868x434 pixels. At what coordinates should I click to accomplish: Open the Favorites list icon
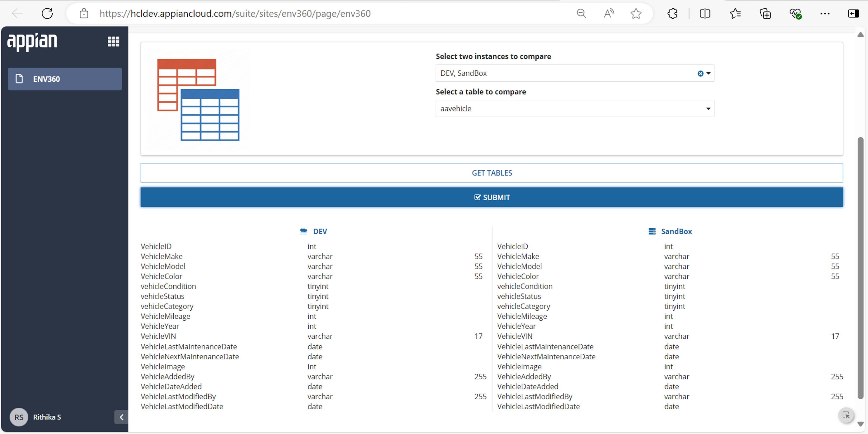click(x=735, y=14)
